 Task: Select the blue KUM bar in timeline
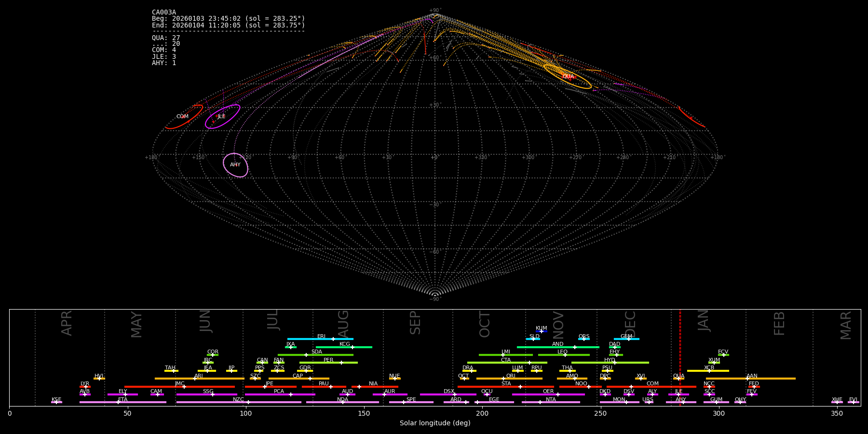pyautogui.click(x=542, y=331)
